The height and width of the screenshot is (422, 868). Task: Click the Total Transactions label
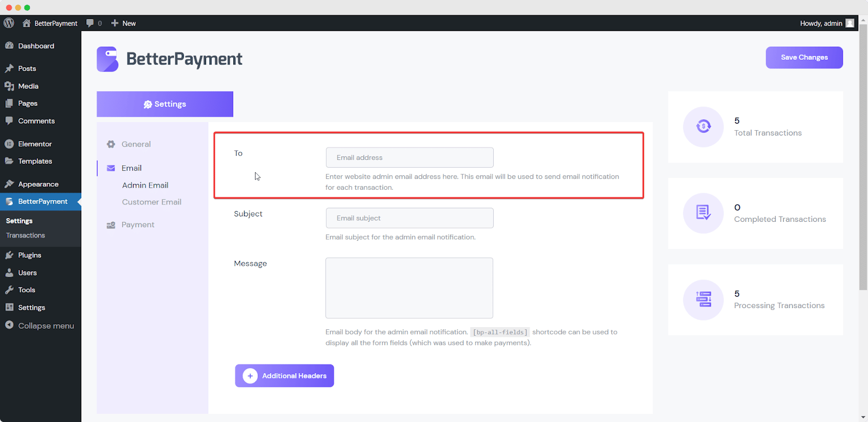[768, 133]
